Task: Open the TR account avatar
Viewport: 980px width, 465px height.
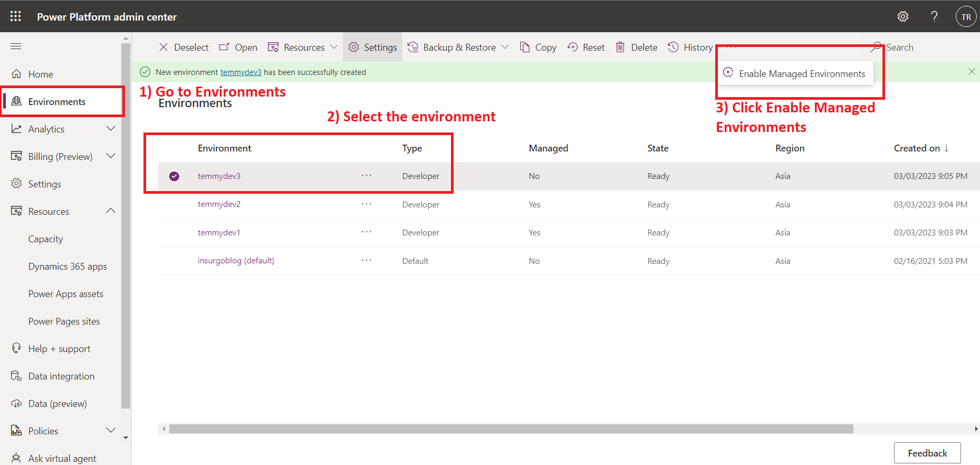Action: click(966, 16)
